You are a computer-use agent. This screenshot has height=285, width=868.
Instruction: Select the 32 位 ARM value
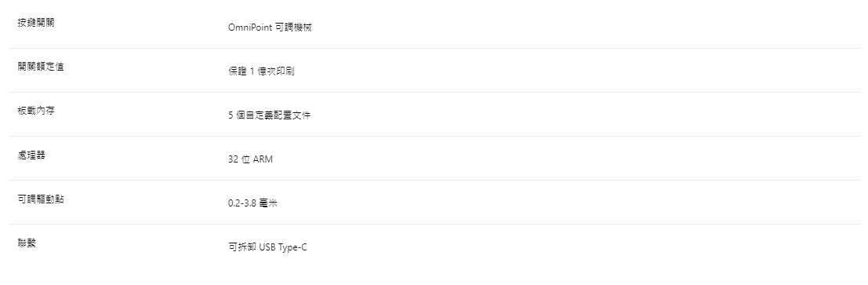[x=250, y=159]
